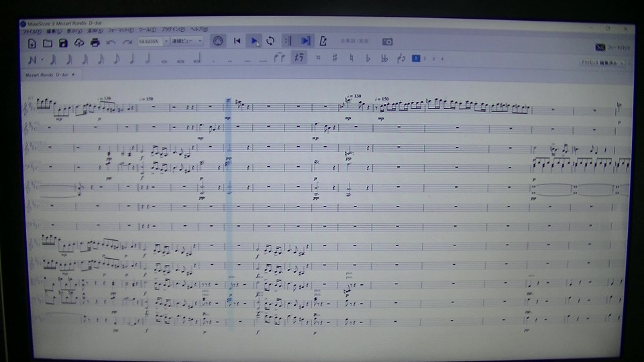This screenshot has width=644, height=362.
Task: Select the Mozart Rondo D-dur score tab
Action: click(46, 75)
